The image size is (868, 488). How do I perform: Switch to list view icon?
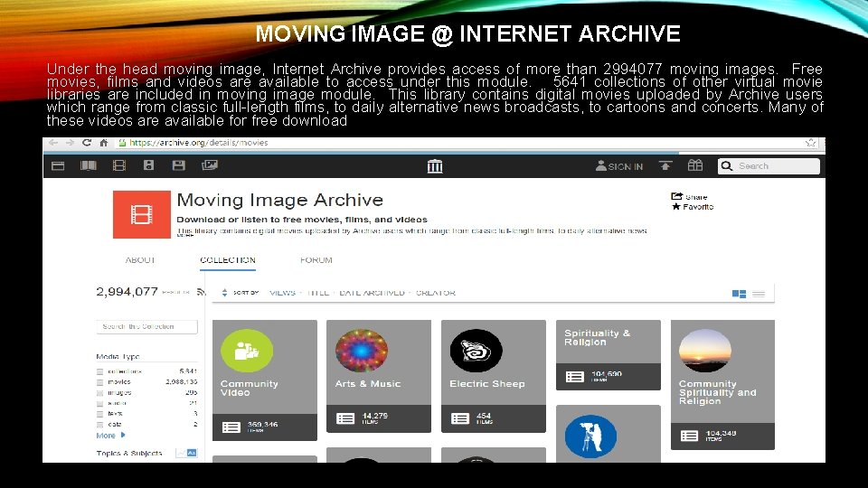[x=759, y=294]
